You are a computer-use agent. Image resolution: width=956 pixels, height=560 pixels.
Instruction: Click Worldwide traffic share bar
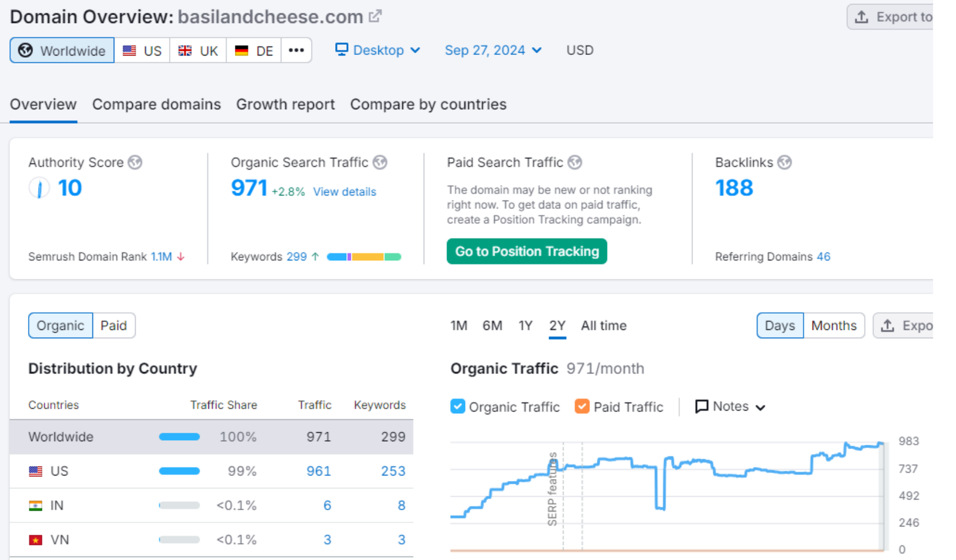click(x=179, y=437)
